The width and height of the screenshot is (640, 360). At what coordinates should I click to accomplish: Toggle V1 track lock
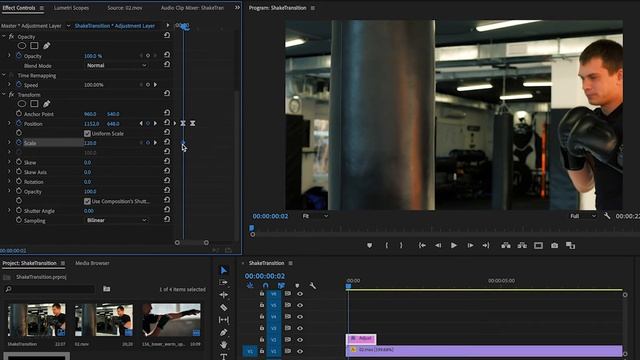[x=262, y=351]
